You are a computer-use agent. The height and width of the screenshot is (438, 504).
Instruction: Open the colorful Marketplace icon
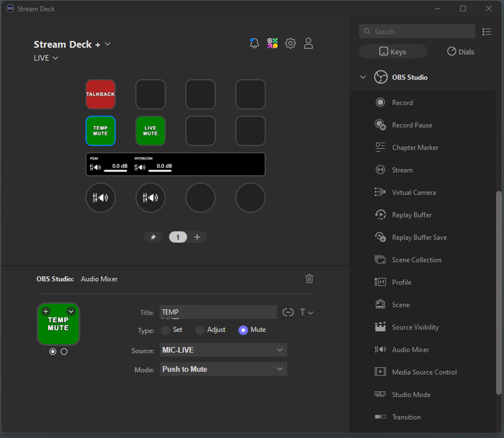[273, 43]
